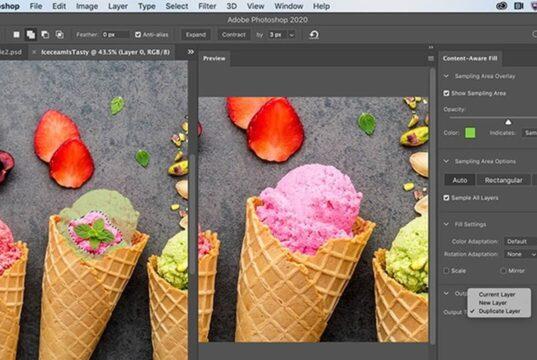Image resolution: width=537 pixels, height=360 pixels.
Task: Switch to the IceceamIsTasty document tab
Action: coord(105,52)
